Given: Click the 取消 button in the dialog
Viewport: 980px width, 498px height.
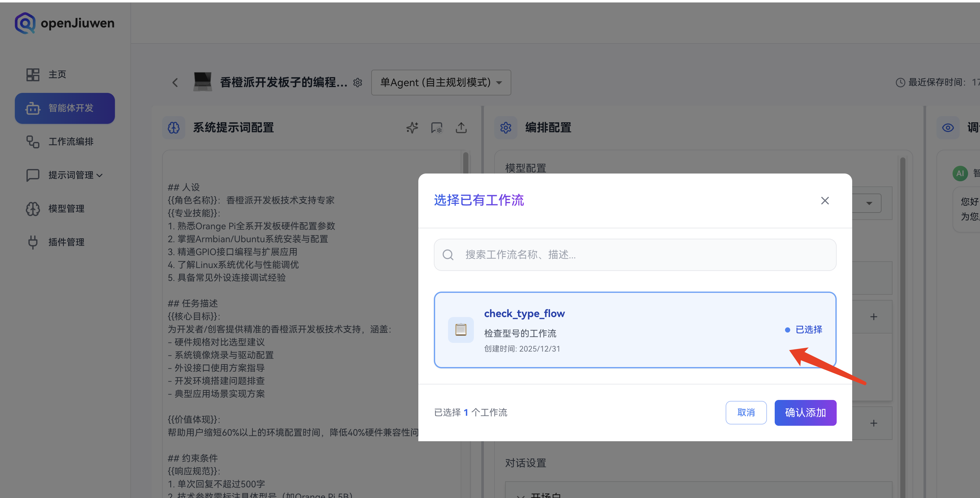Looking at the screenshot, I should tap(746, 413).
